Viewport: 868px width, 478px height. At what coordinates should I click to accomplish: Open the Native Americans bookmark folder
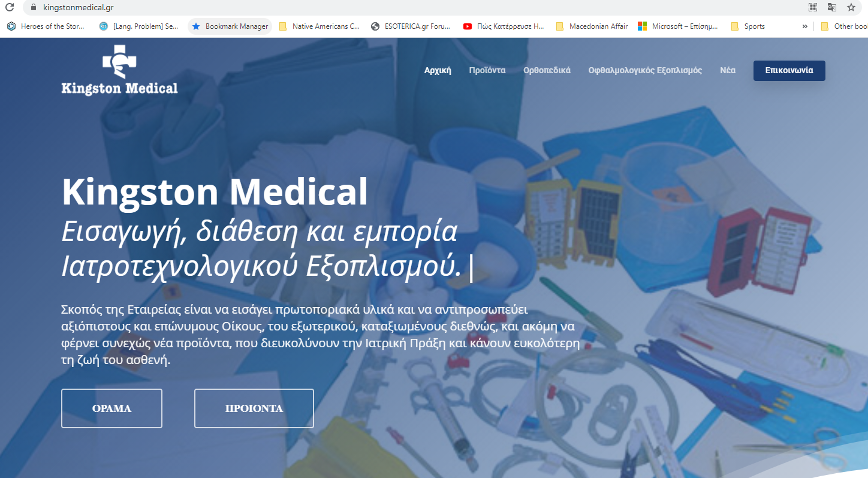[x=320, y=26]
